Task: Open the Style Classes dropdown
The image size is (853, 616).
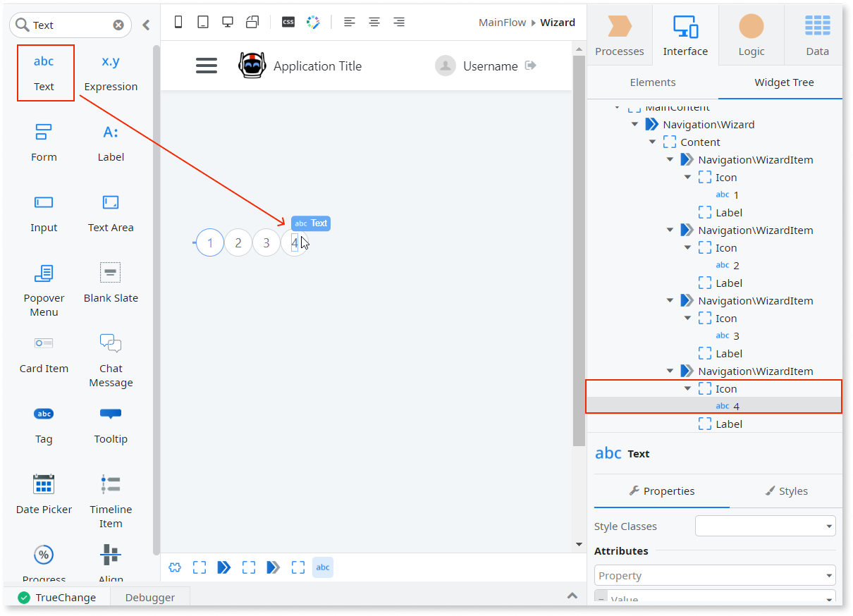Action: pyautogui.click(x=766, y=526)
